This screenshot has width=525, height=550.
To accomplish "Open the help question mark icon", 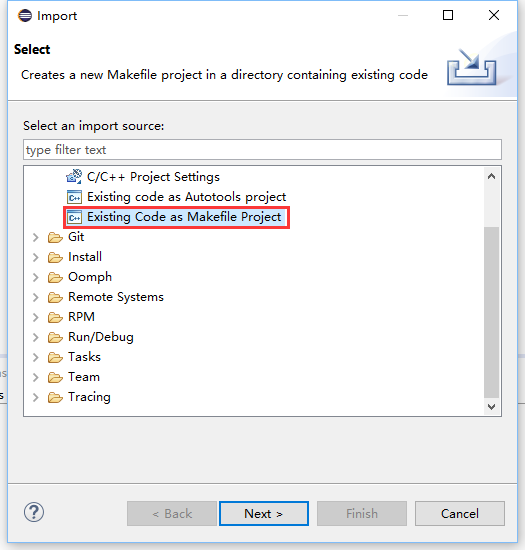I will tap(34, 512).
